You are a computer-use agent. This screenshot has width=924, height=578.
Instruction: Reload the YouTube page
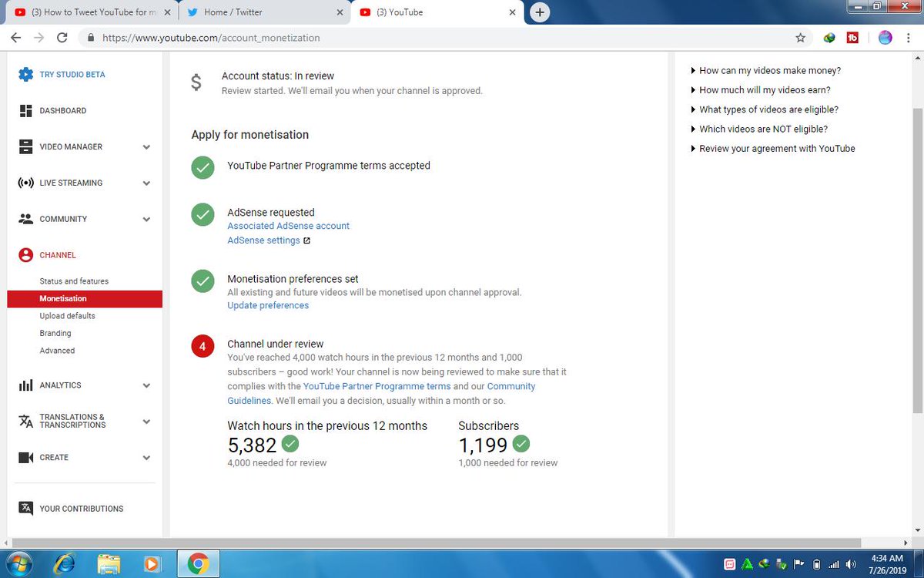[x=62, y=37]
